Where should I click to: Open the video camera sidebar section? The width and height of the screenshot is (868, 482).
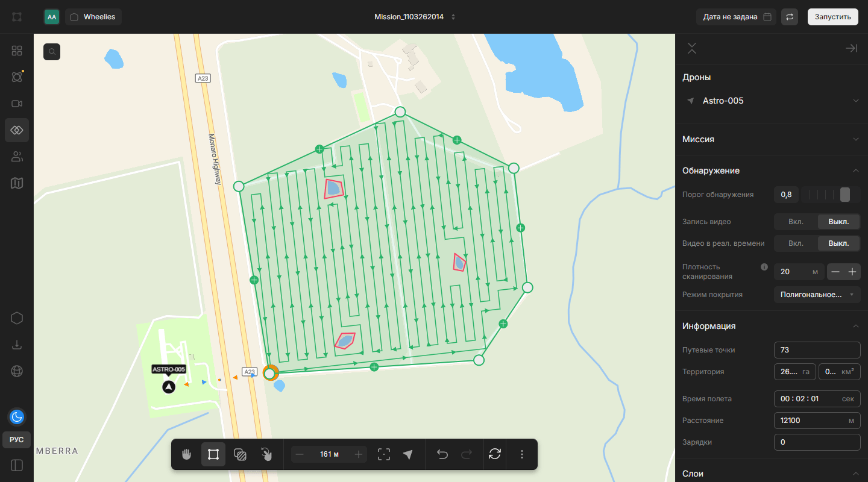coord(17,104)
